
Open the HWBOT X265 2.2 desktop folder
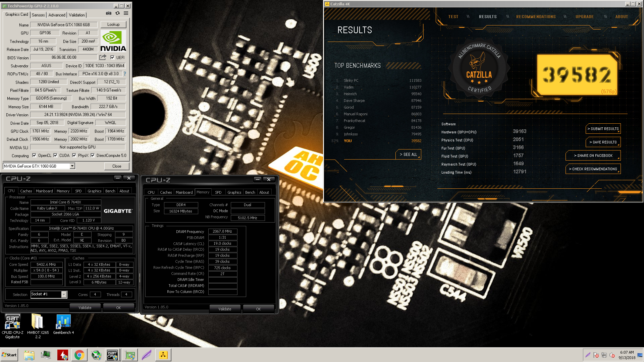click(x=38, y=326)
